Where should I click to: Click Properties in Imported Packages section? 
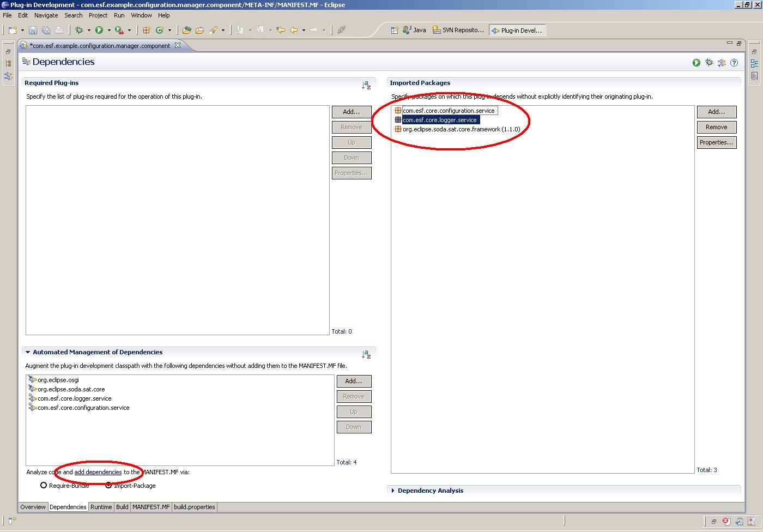pos(717,142)
